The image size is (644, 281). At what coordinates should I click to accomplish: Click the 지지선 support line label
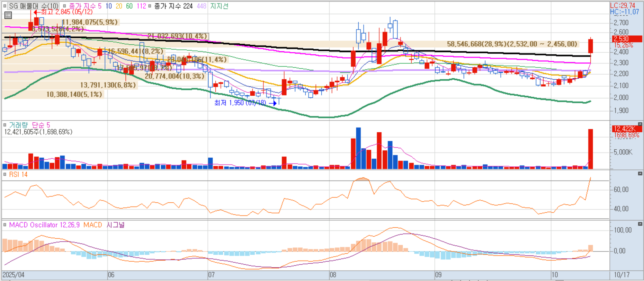click(x=219, y=6)
